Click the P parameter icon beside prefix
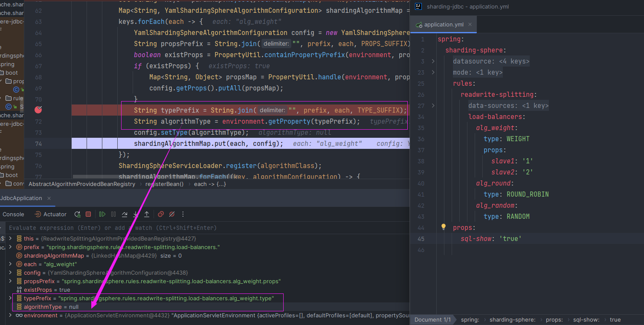The width and height of the screenshot is (644, 325). pyautogui.click(x=19, y=247)
